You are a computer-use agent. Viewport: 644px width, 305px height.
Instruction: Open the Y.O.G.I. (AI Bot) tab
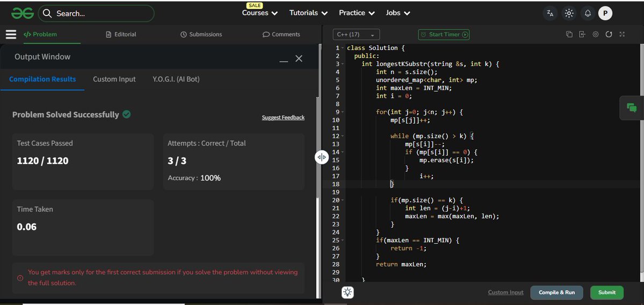tap(176, 79)
